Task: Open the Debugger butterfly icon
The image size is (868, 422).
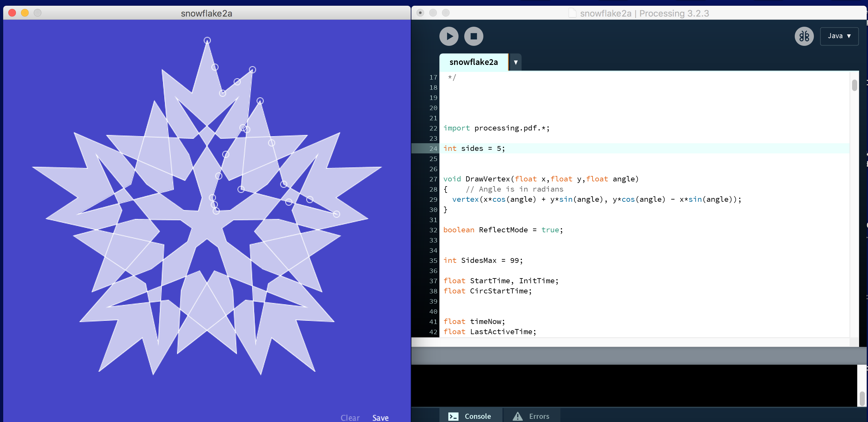Action: (804, 36)
